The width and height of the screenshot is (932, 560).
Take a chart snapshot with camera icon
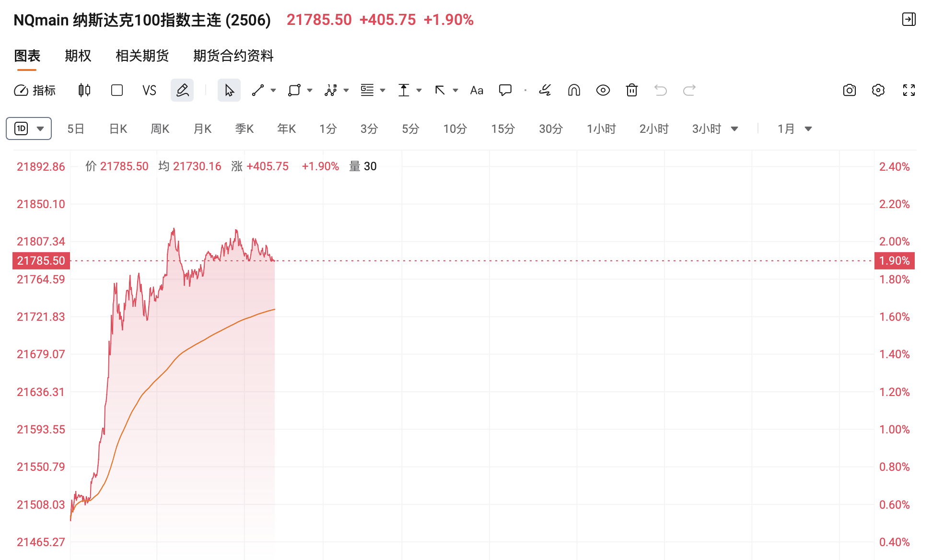point(849,90)
